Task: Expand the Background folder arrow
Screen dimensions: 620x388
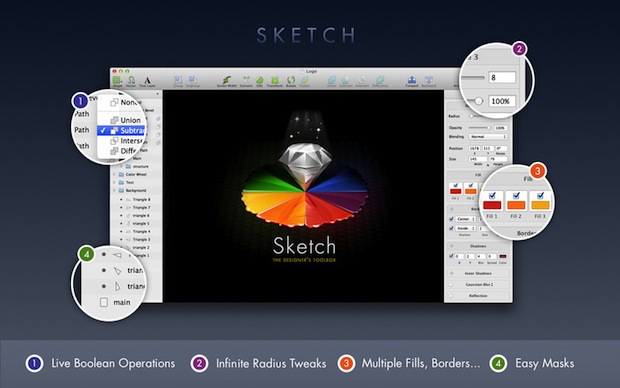Action: click(x=115, y=191)
